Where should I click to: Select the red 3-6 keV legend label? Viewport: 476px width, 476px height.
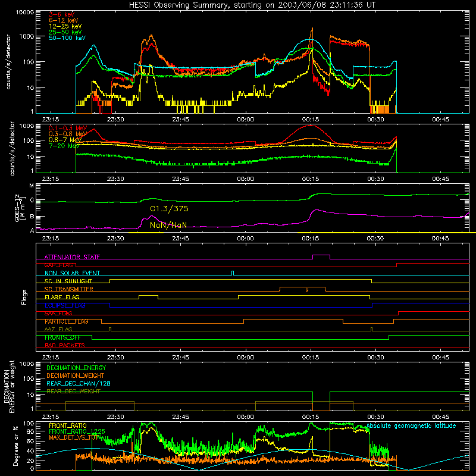pos(62,14)
